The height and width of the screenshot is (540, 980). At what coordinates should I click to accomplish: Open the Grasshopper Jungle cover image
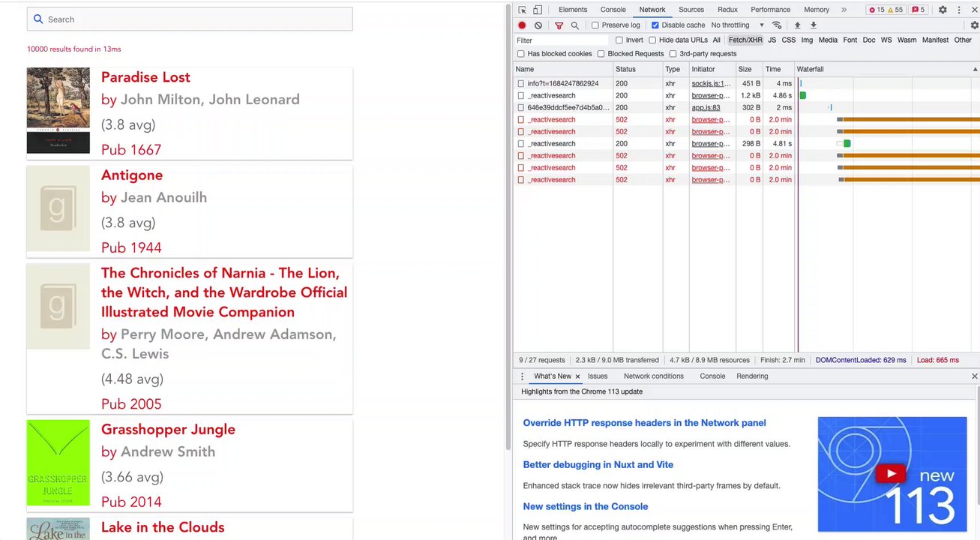coord(58,463)
